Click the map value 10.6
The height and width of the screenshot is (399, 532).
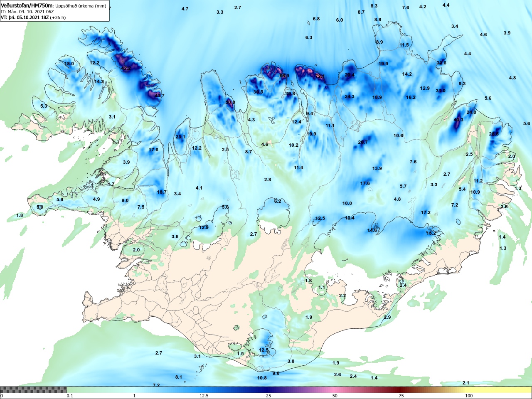(398, 135)
